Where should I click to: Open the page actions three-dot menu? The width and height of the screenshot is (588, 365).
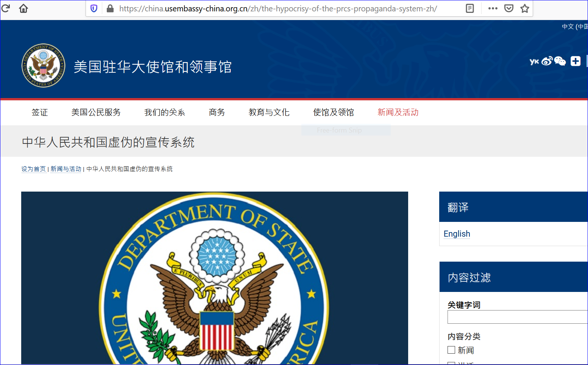pos(493,8)
